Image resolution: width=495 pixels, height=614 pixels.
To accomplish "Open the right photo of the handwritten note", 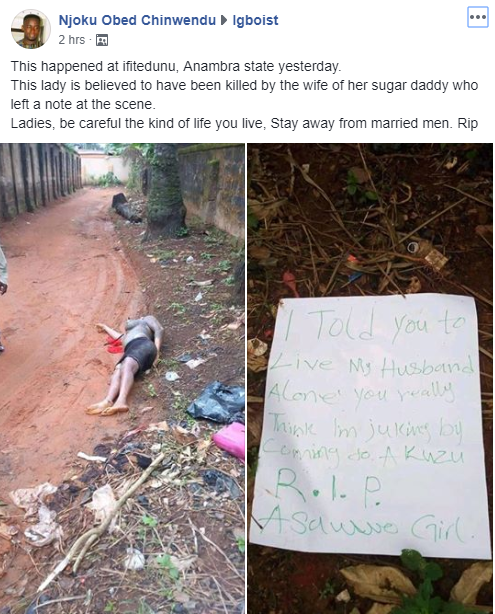I will pyautogui.click(x=370, y=378).
